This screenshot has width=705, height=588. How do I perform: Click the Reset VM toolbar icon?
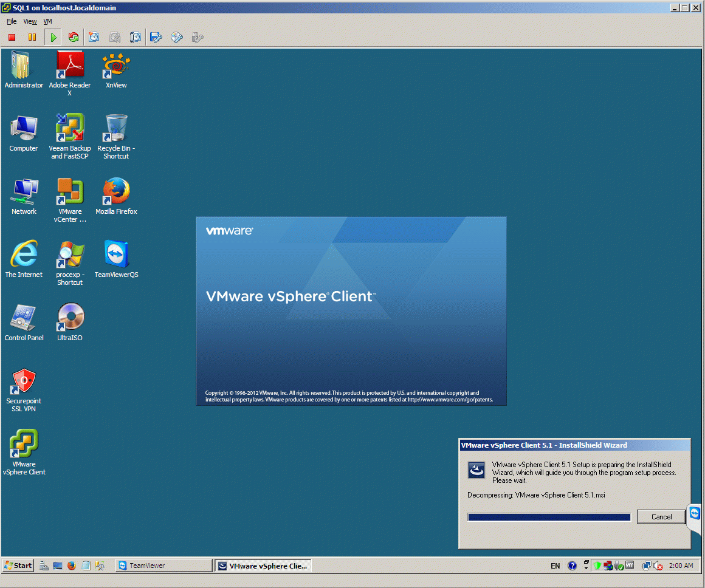point(74,37)
